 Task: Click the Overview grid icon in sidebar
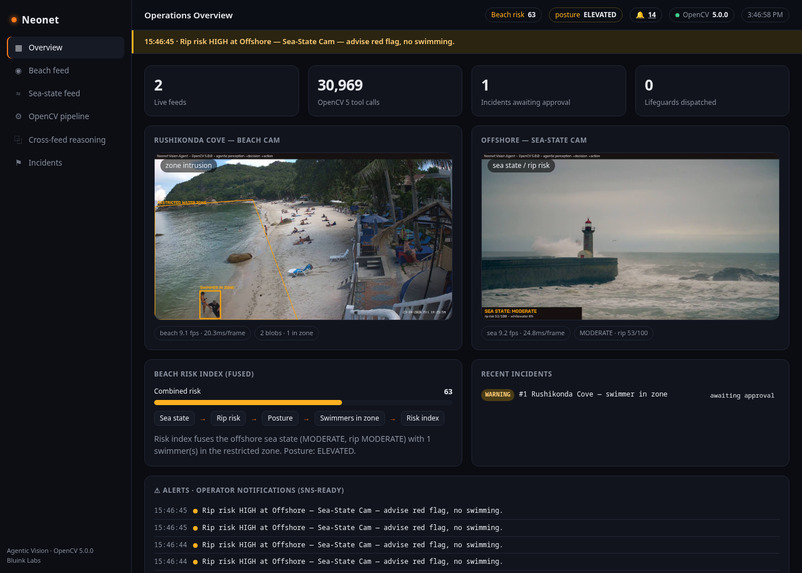(x=18, y=48)
